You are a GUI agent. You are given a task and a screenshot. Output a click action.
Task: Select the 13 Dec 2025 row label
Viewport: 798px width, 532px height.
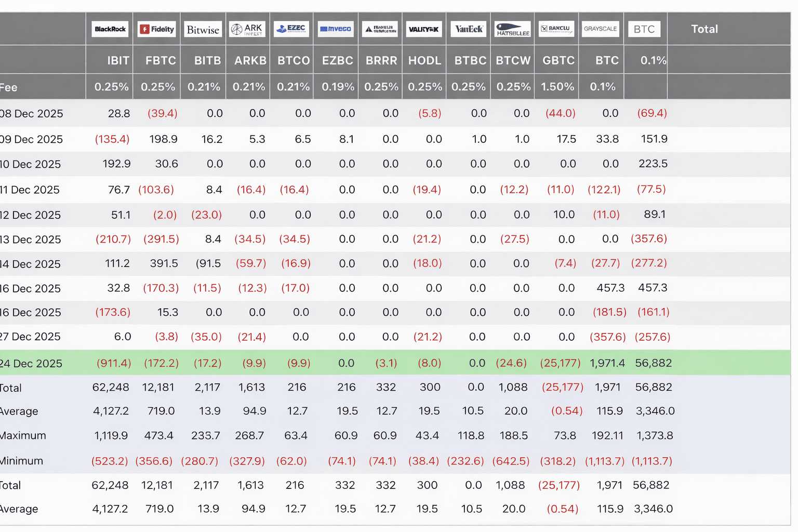click(31, 240)
